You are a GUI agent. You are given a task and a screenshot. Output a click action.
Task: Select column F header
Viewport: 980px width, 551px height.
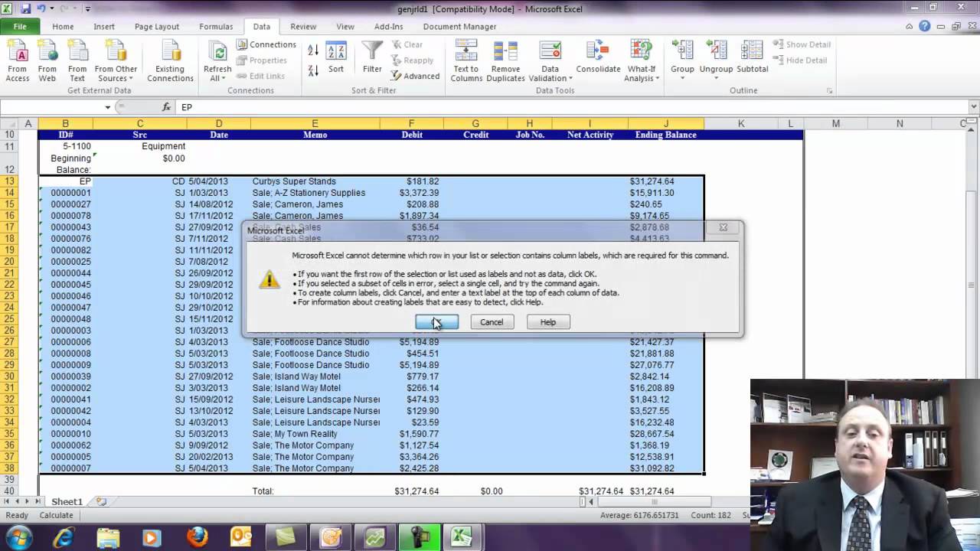point(411,123)
